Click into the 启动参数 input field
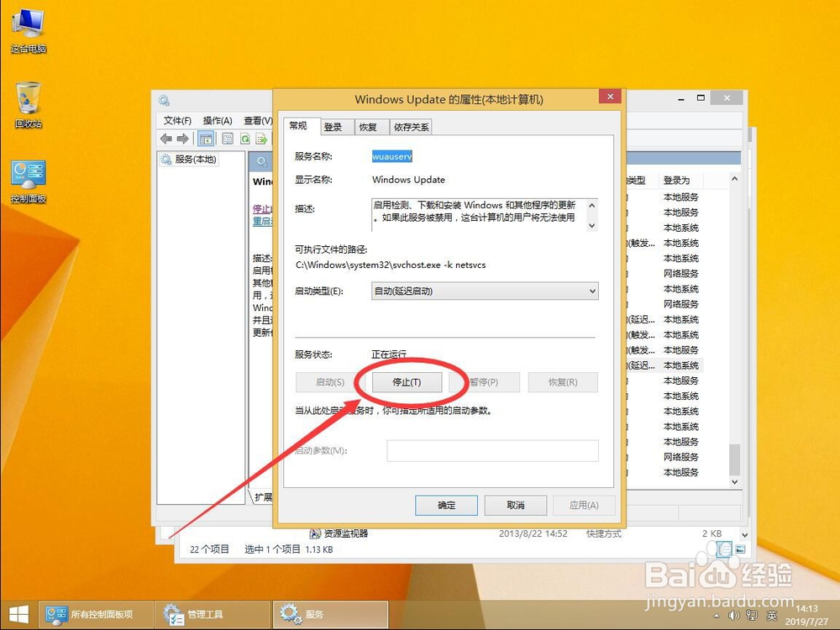Viewport: 840px width, 630px height. [x=492, y=450]
